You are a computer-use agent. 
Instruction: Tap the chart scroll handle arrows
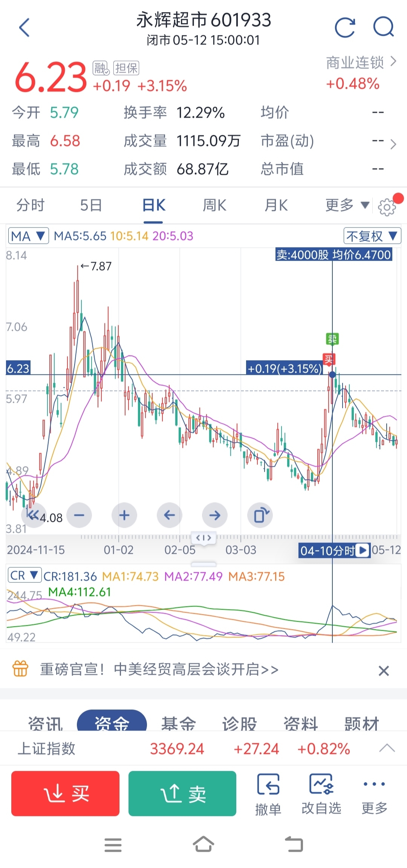pos(203,538)
